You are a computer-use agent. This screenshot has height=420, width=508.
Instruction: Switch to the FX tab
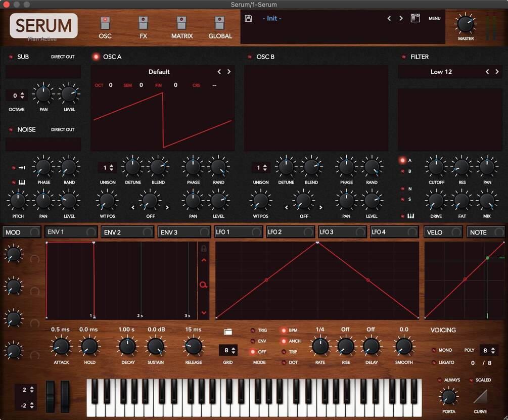pyautogui.click(x=143, y=27)
